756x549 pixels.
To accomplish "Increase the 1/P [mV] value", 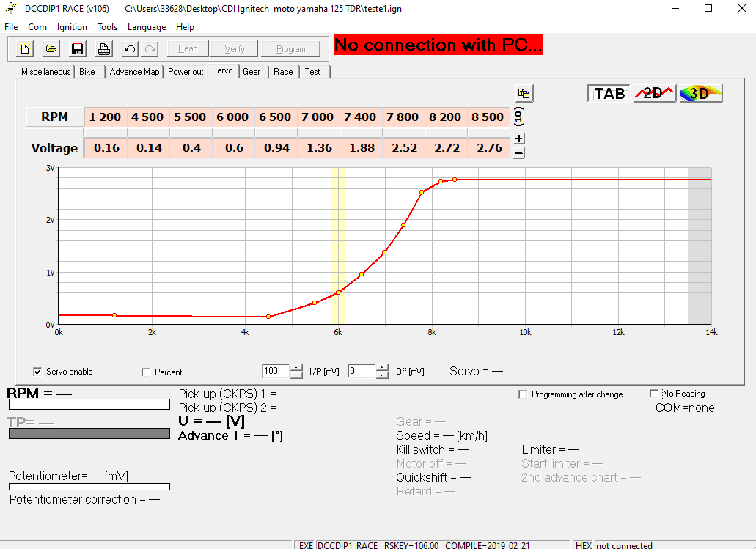I will click(x=296, y=368).
